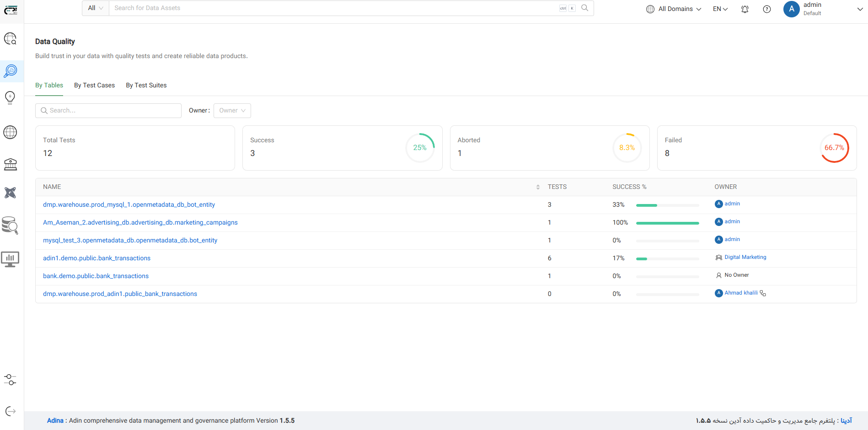This screenshot has width=868, height=430.
Task: Open the Settings sliders icon in the sidebar
Action: click(x=10, y=380)
